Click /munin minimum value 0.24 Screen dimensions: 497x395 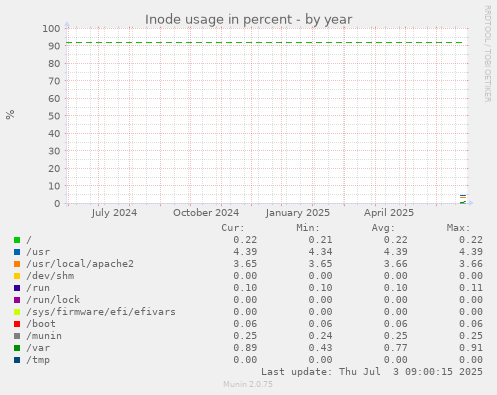click(320, 336)
